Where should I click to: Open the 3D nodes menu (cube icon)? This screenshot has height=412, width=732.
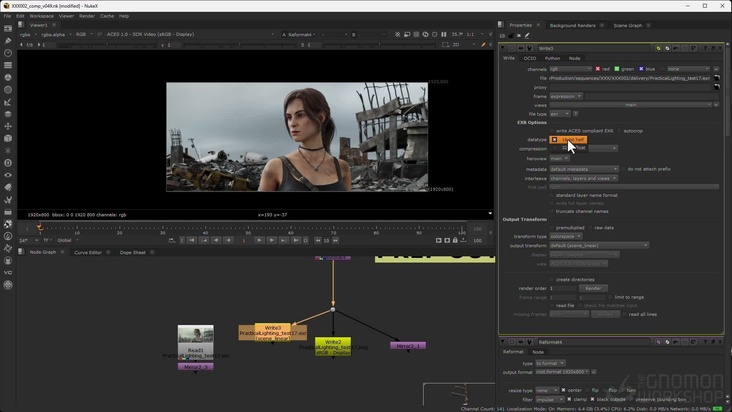(8, 138)
